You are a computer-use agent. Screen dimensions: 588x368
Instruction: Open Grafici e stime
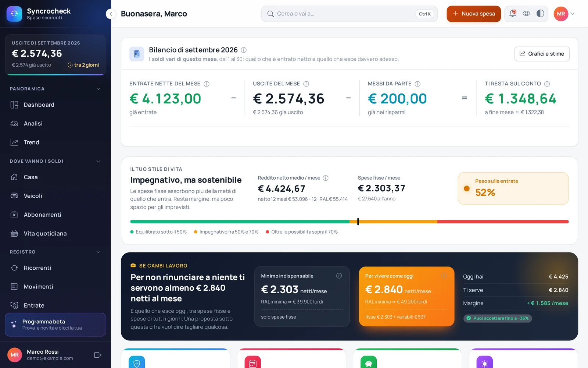[x=542, y=54]
